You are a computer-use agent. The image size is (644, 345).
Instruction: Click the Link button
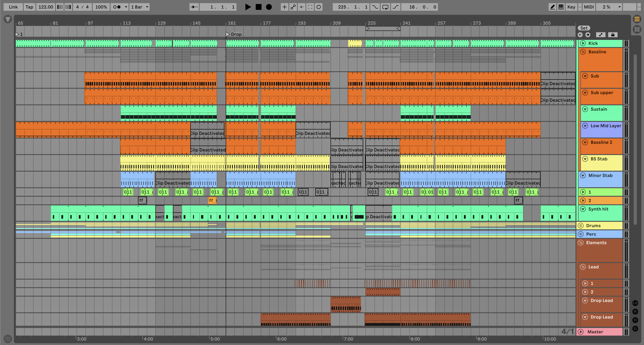click(x=13, y=7)
